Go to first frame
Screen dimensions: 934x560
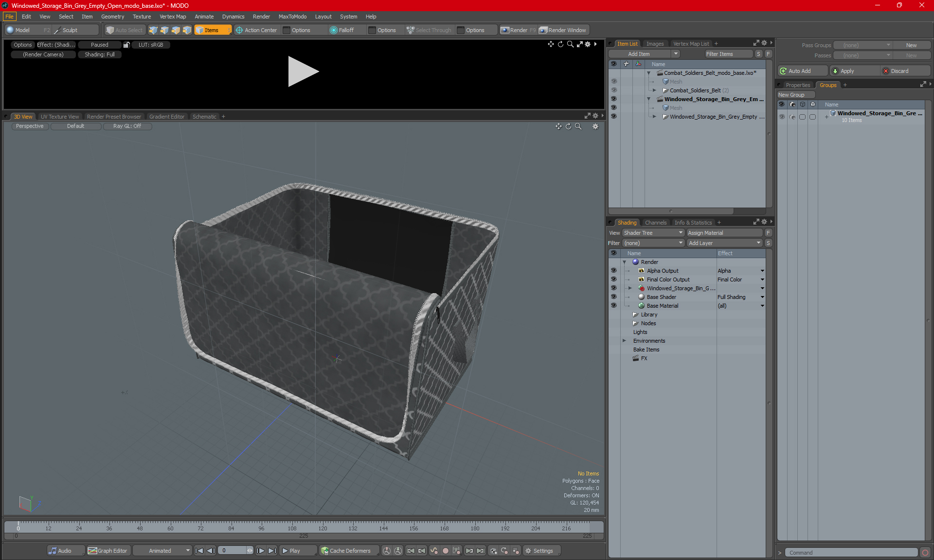[x=199, y=551]
